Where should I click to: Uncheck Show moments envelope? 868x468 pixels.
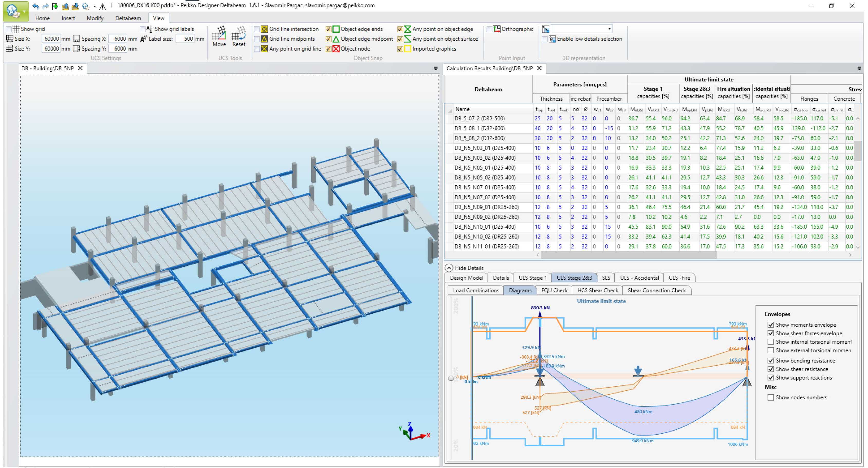771,325
